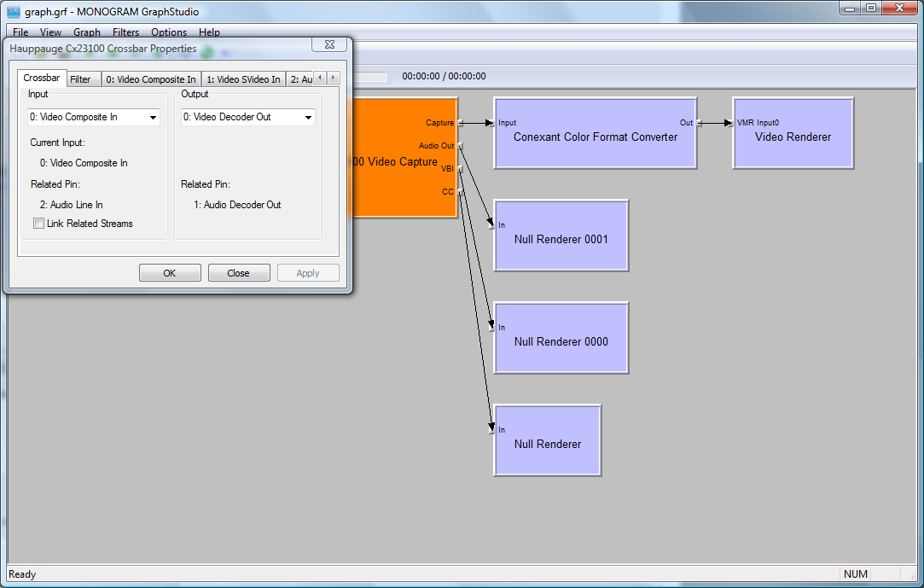The width and height of the screenshot is (924, 588).
Task: Click the playback seek bar
Action: pos(369,77)
